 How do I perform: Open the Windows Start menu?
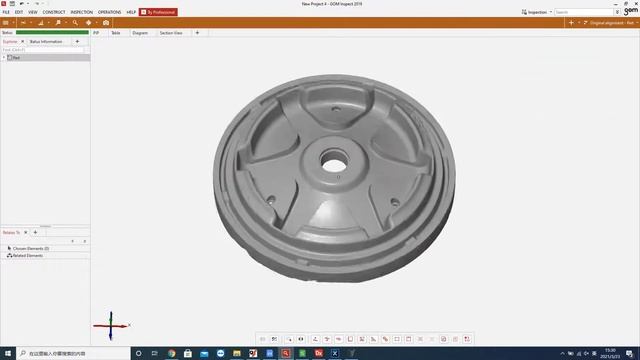[x=8, y=353]
